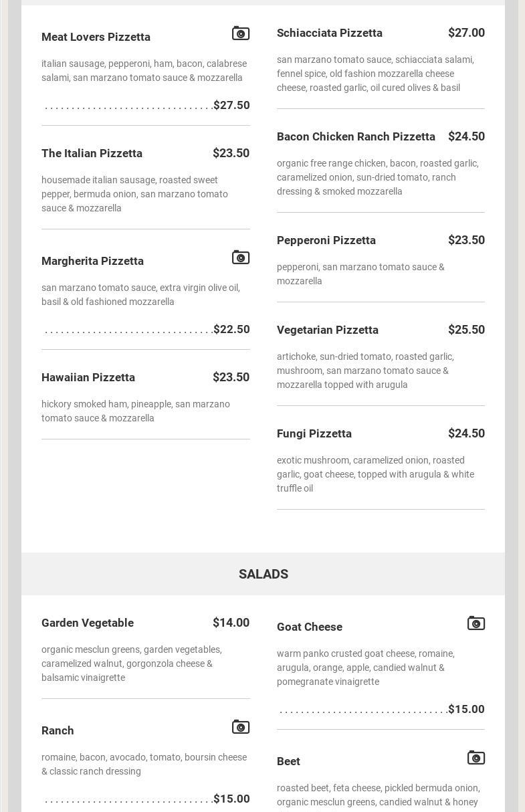Open The Italian Pizzetta menu item

click(92, 153)
